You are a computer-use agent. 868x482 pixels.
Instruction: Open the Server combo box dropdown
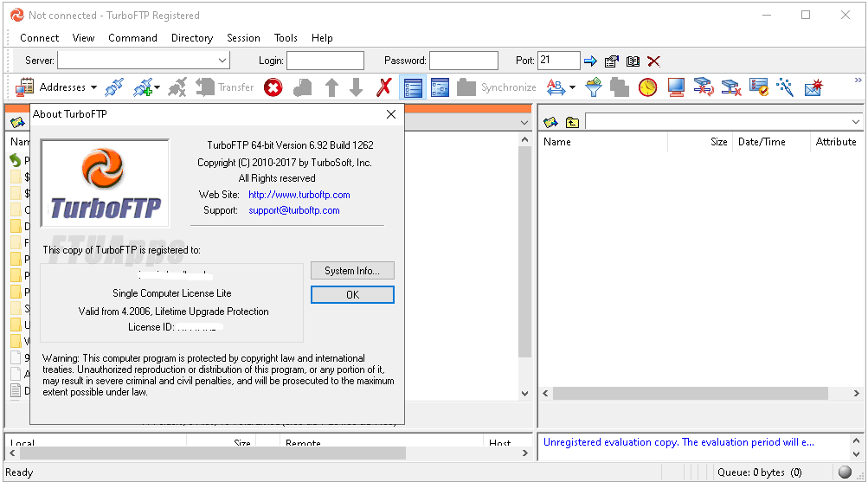tap(222, 61)
